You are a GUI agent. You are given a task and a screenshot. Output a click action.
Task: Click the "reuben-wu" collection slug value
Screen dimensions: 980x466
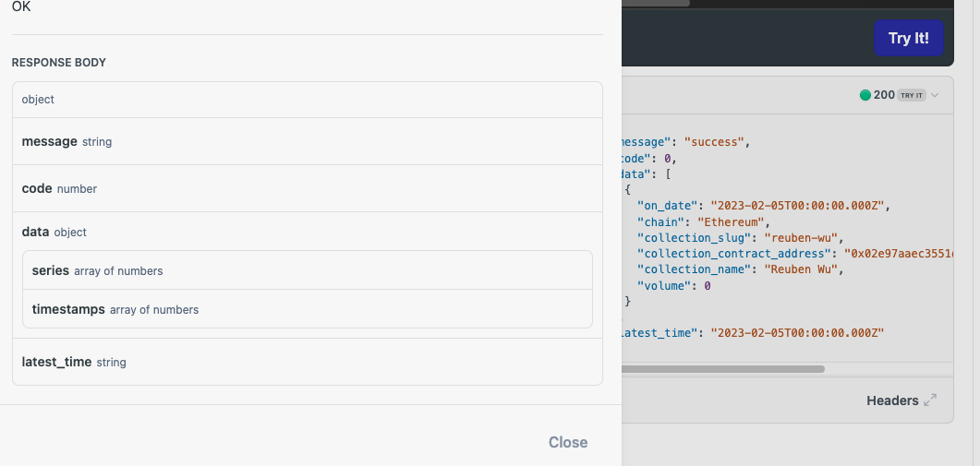pyautogui.click(x=801, y=238)
